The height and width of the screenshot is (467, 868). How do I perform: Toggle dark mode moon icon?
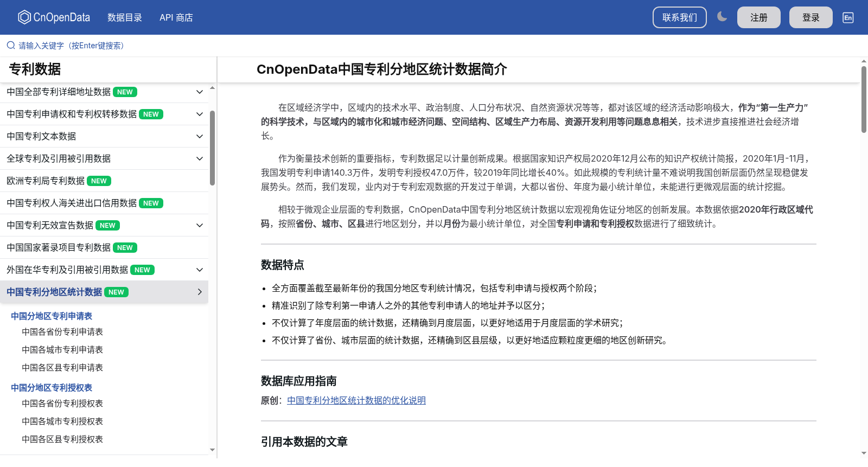(x=722, y=17)
